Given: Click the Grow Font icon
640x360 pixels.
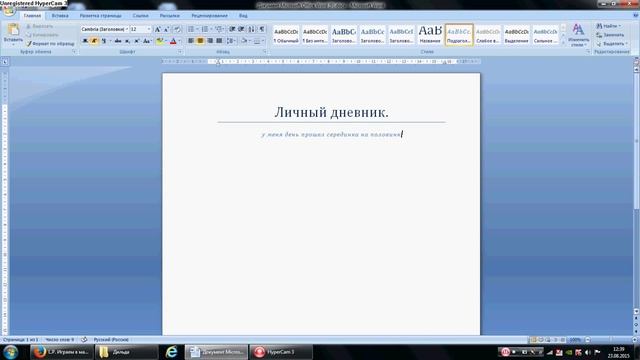Looking at the screenshot, I should (158, 29).
